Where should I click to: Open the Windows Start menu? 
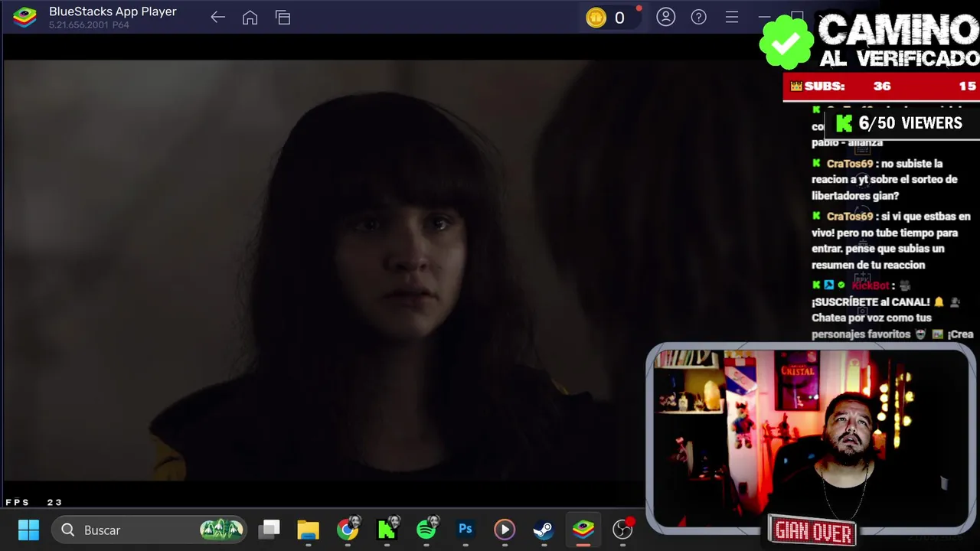(x=28, y=530)
